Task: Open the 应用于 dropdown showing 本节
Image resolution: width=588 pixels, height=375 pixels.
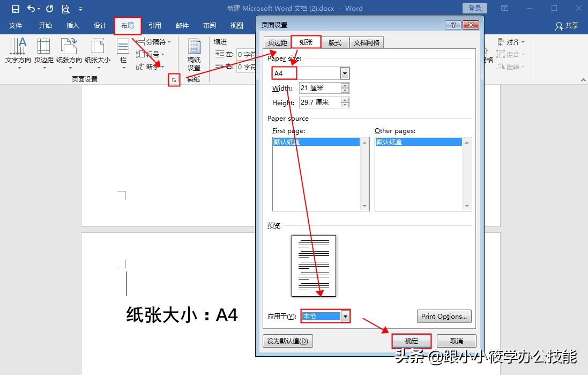Action: coord(345,316)
